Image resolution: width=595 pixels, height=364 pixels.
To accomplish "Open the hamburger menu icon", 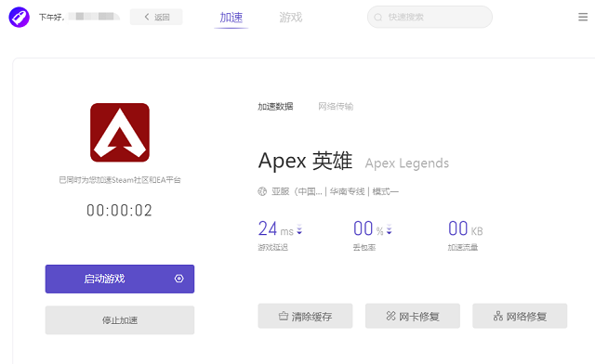I will pyautogui.click(x=583, y=17).
